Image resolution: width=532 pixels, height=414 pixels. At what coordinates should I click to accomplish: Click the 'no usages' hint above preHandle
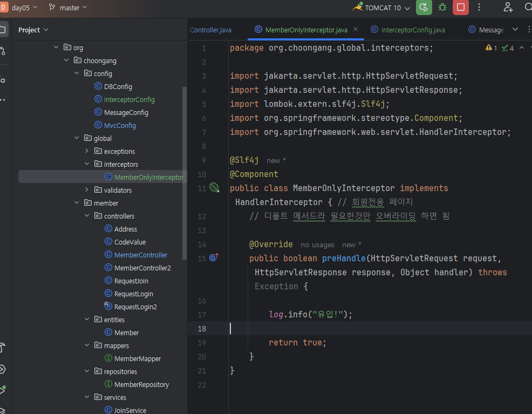(317, 245)
